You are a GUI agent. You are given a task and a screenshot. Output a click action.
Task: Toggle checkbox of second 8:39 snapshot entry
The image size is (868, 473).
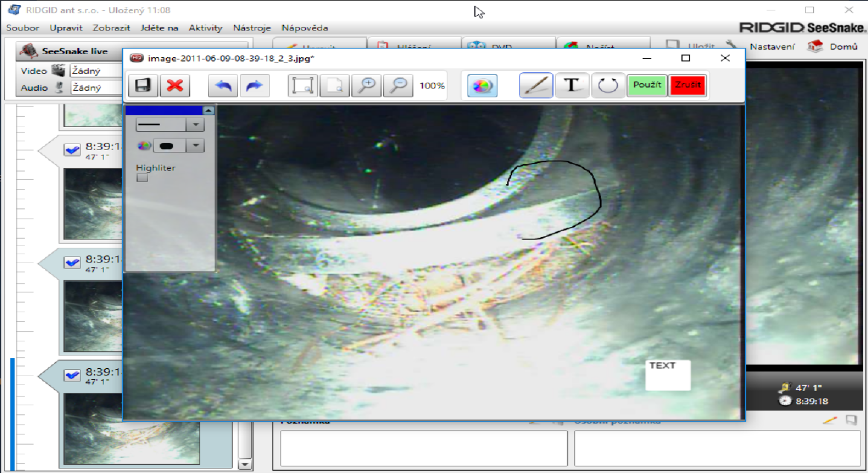coord(72,263)
